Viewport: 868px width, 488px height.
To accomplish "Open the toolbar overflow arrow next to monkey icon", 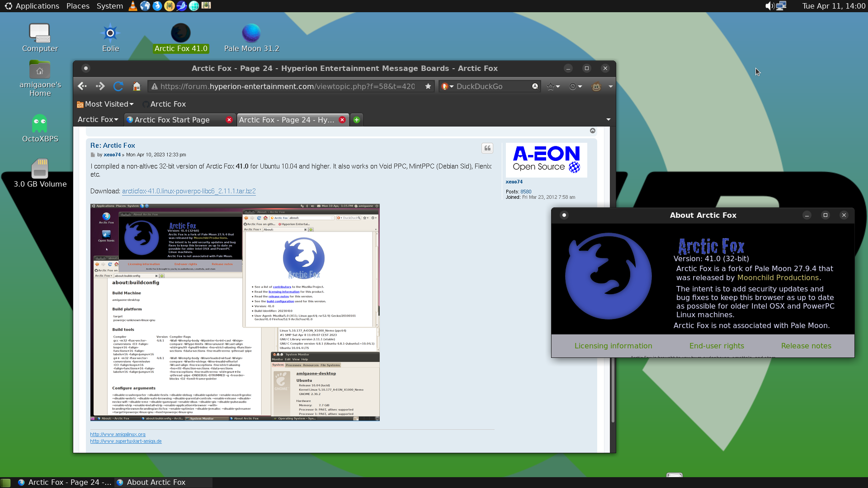I will pos(610,86).
